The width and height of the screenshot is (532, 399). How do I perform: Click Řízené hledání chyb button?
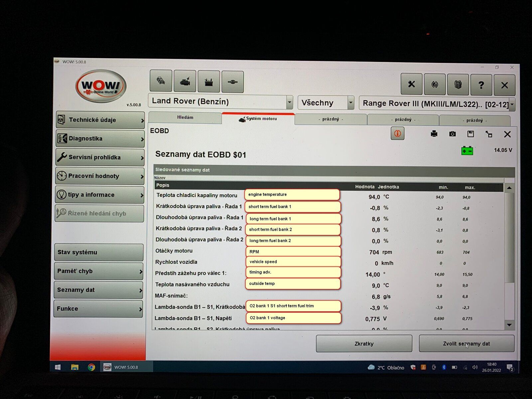pyautogui.click(x=99, y=213)
